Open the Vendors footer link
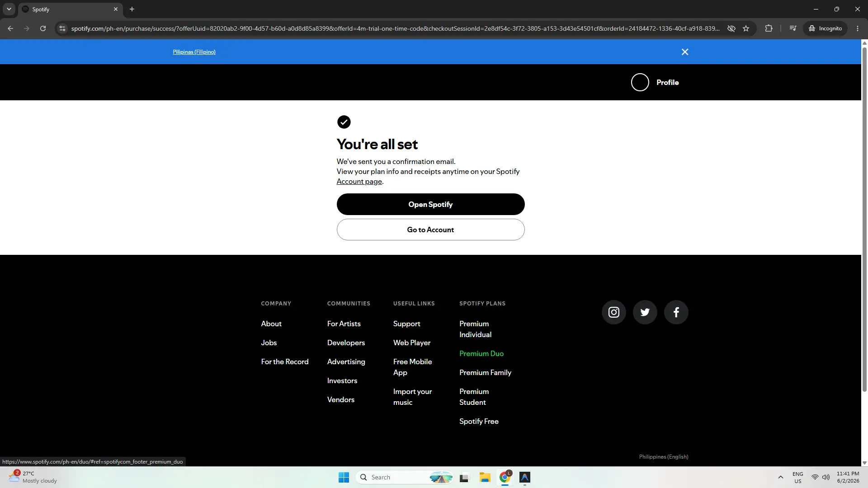 (340, 399)
